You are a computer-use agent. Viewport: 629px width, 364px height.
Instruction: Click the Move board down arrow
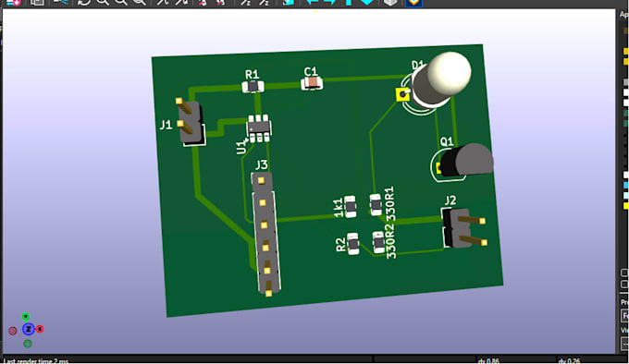click(x=367, y=3)
